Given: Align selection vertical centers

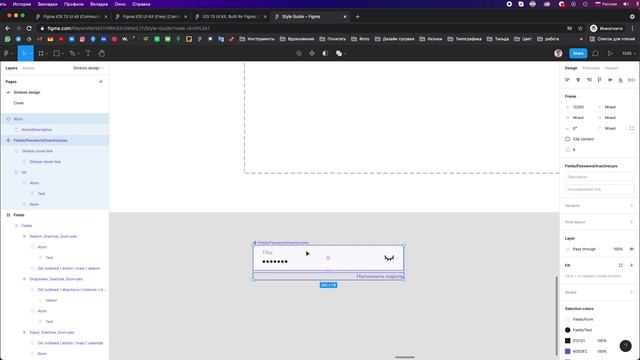Looking at the screenshot, I should [610, 80].
